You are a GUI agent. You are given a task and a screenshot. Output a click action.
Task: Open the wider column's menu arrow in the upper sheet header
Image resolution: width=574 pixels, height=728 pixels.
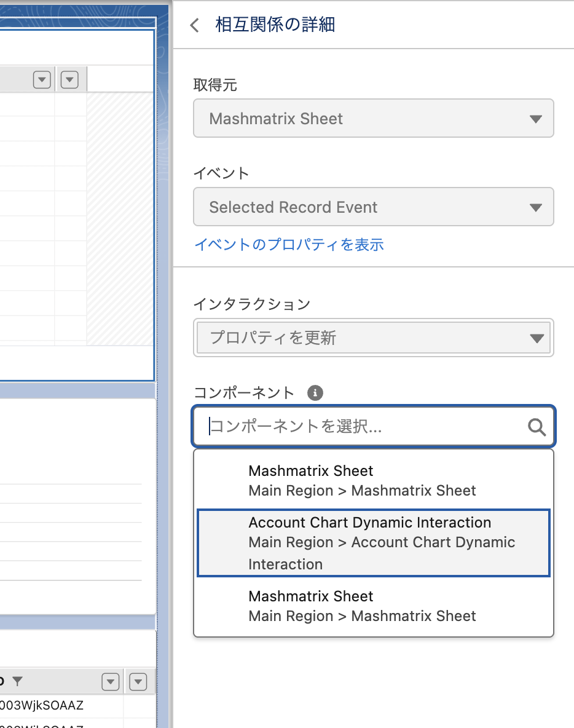coord(42,80)
